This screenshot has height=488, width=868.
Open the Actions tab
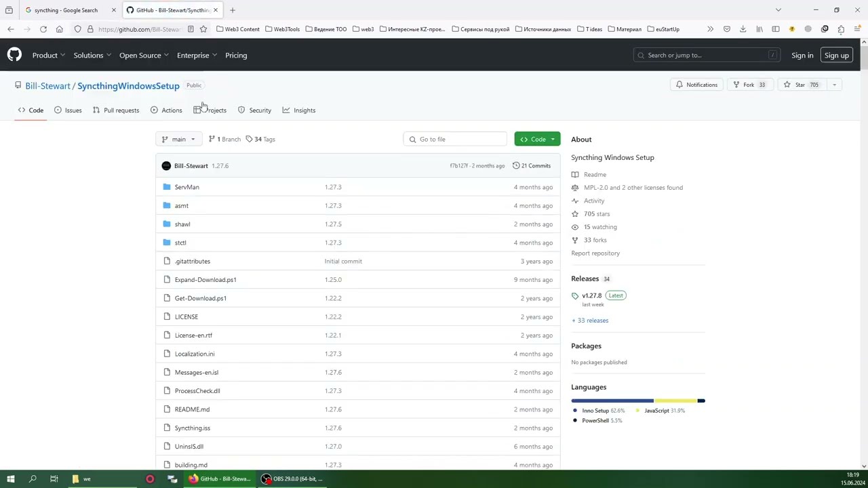166,110
